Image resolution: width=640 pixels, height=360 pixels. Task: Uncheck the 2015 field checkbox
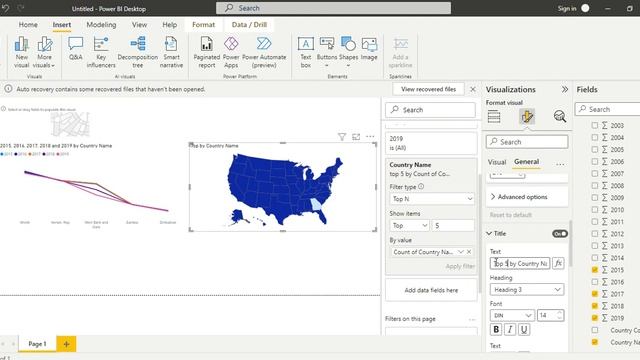point(595,270)
